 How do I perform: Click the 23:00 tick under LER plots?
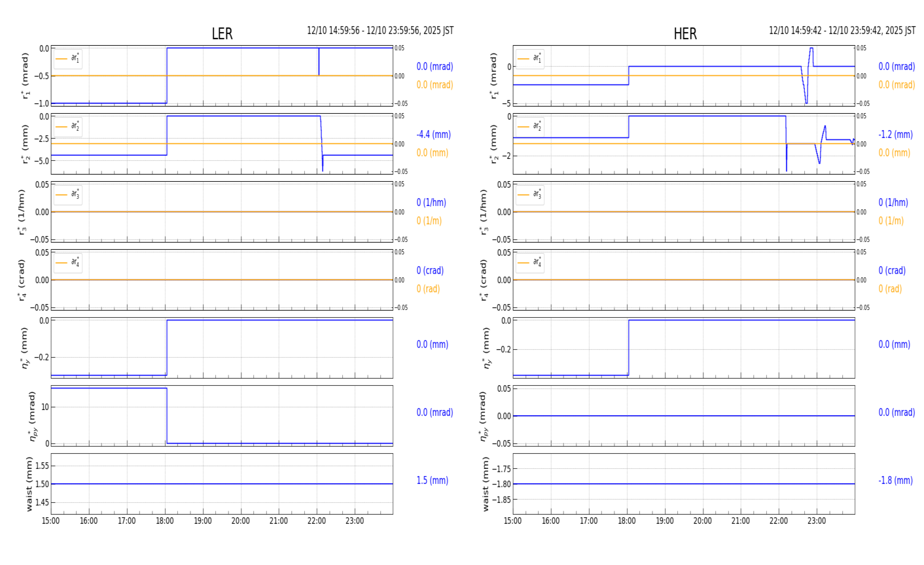pyautogui.click(x=355, y=521)
